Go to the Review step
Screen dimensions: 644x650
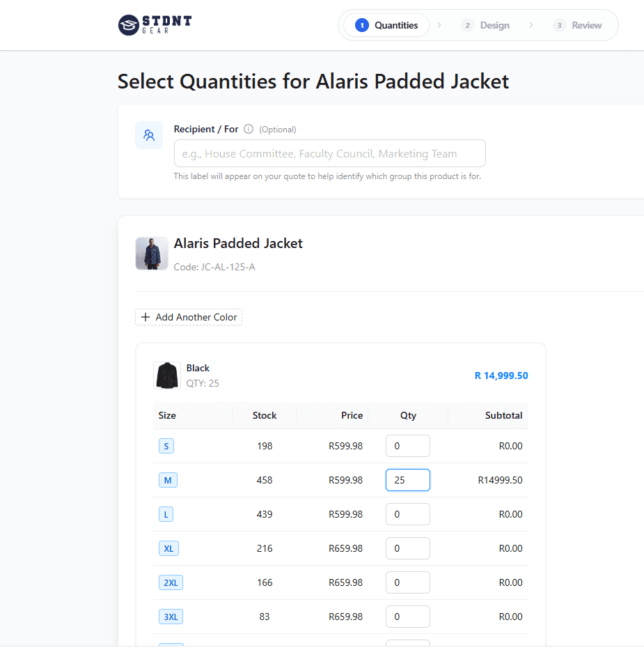click(578, 25)
